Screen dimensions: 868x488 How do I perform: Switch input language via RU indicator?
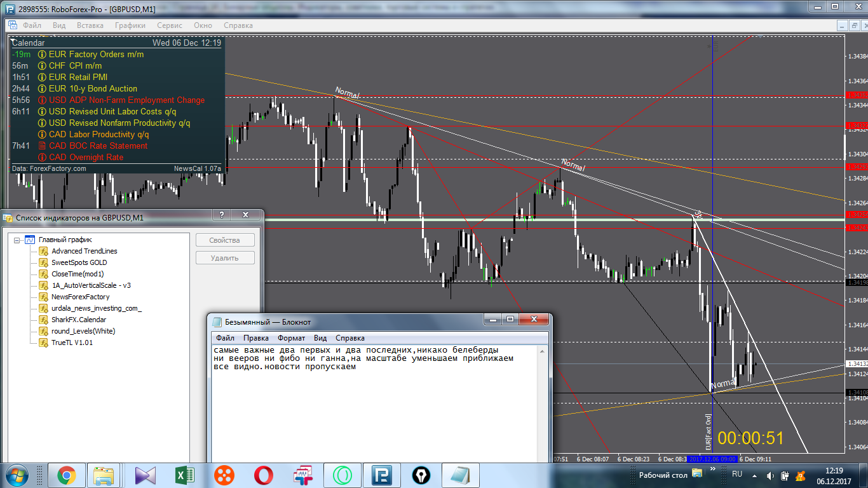(737, 474)
